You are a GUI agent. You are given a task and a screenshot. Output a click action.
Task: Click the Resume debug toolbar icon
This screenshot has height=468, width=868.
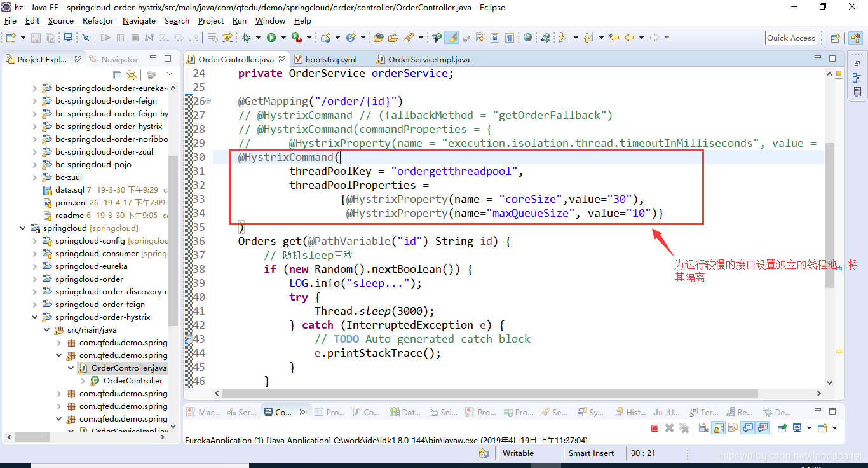(x=105, y=38)
